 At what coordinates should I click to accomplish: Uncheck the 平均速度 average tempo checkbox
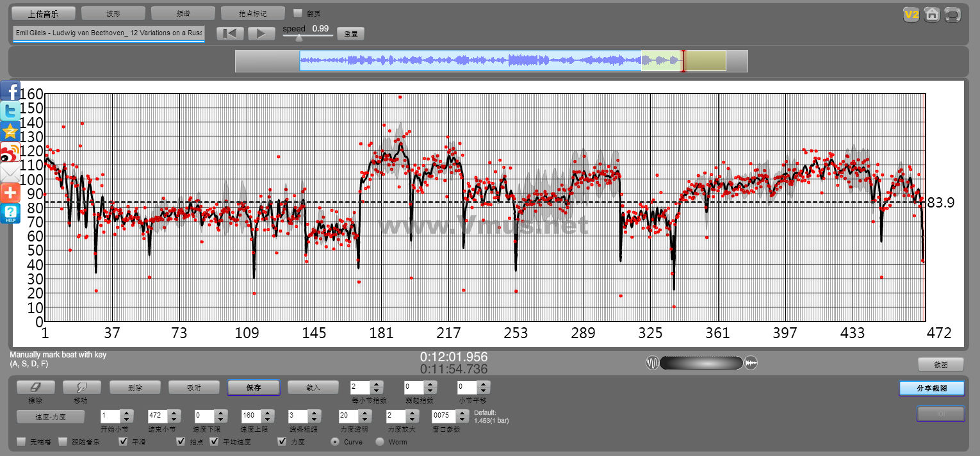(214, 442)
